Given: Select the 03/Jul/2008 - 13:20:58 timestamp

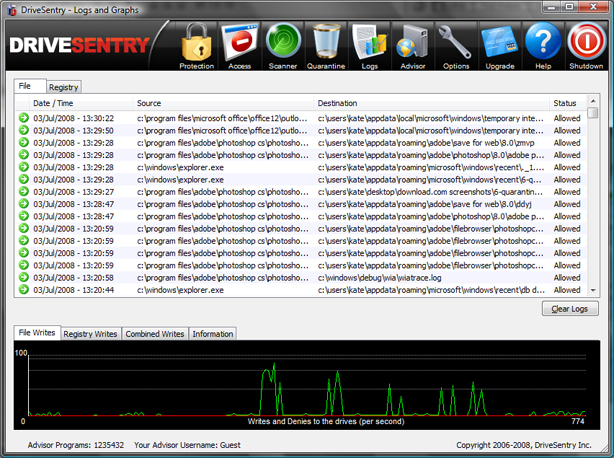Looking at the screenshot, I should coord(73,278).
